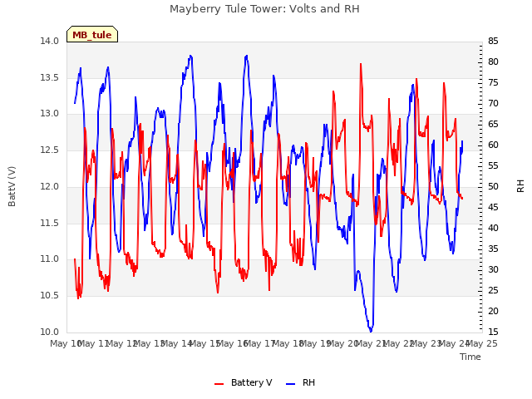Click the May 25 date tick
Screen dimensions: 532x399
click(x=482, y=343)
